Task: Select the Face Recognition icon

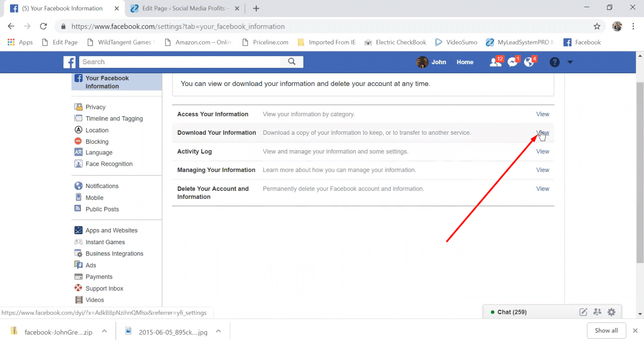Action: (x=78, y=164)
